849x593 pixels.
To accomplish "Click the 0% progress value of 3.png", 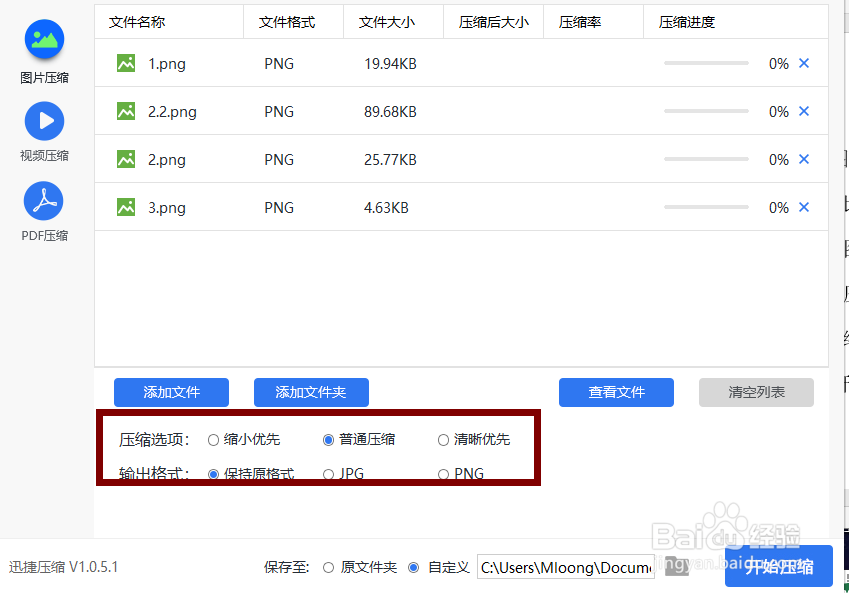I will 779,207.
